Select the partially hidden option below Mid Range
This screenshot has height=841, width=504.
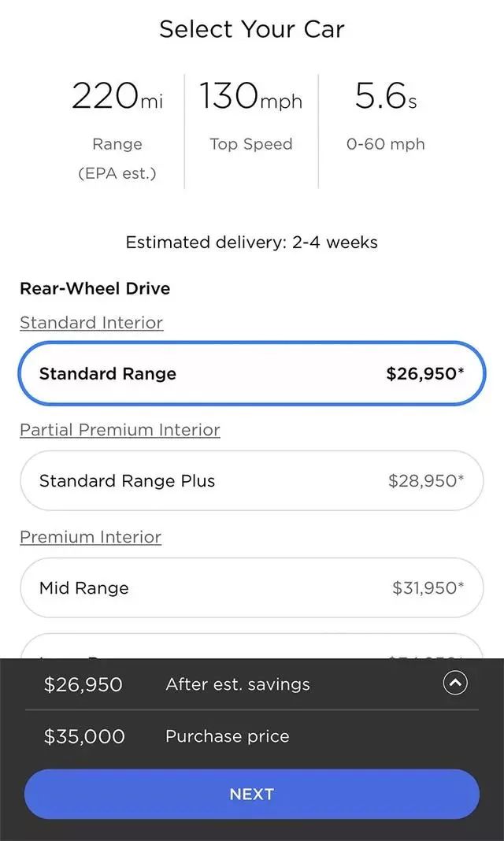(x=251, y=648)
